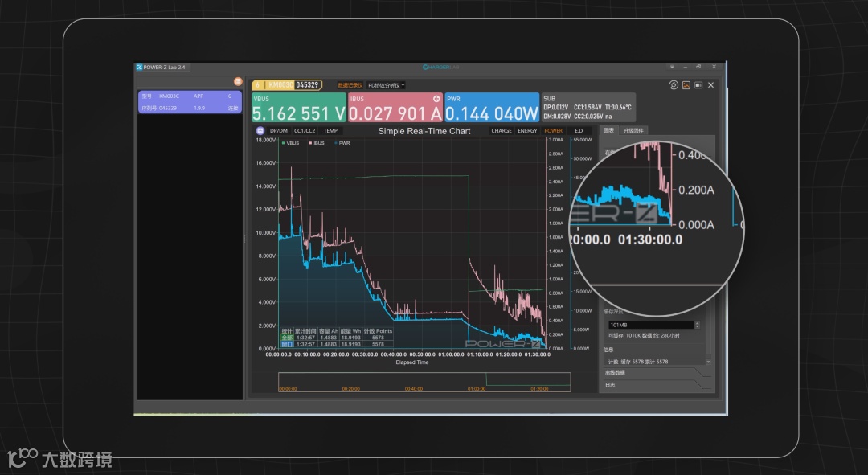Click the round purple icon beside DP/DM

pyautogui.click(x=260, y=131)
